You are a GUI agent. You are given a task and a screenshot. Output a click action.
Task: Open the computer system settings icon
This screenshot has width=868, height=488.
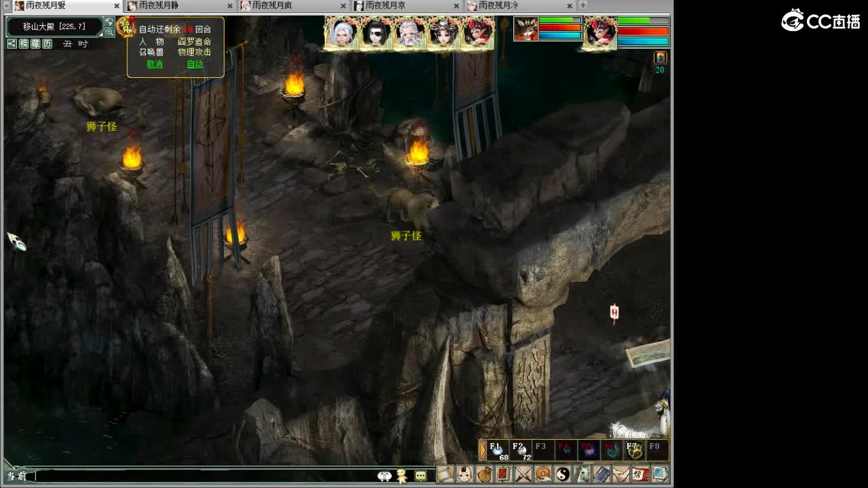(660, 474)
